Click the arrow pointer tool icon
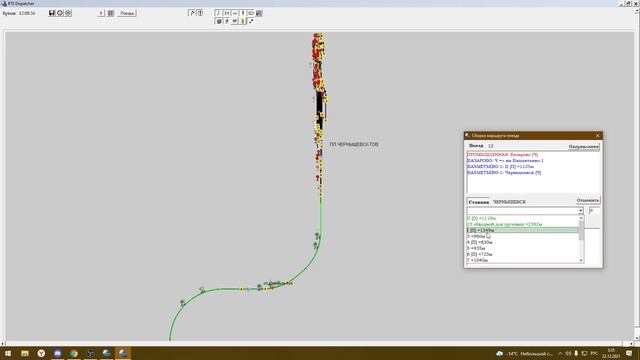 (191, 13)
